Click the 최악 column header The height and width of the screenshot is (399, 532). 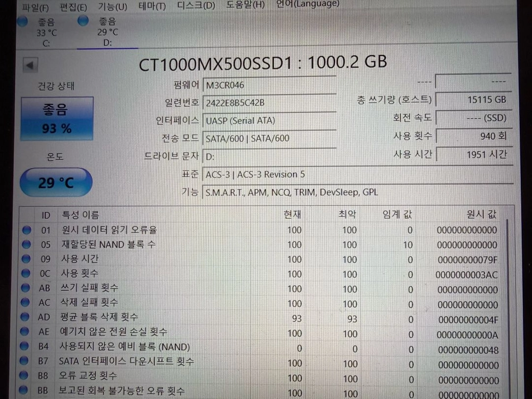pyautogui.click(x=347, y=214)
